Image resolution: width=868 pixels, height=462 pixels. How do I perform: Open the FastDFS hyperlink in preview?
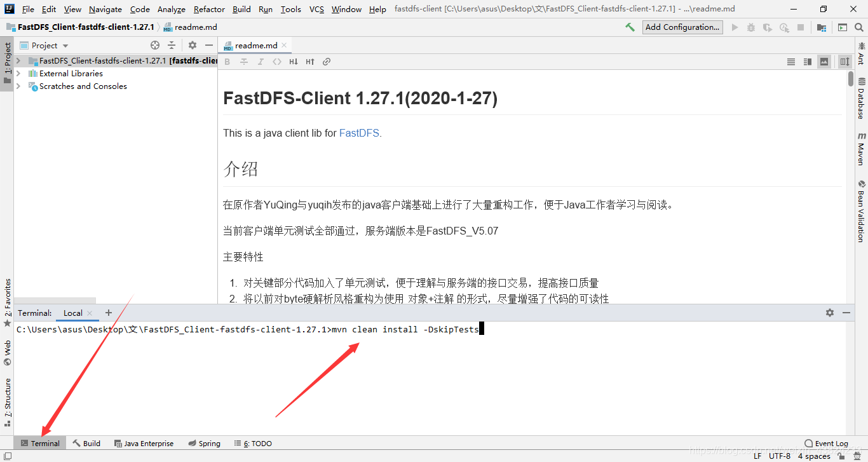click(360, 133)
